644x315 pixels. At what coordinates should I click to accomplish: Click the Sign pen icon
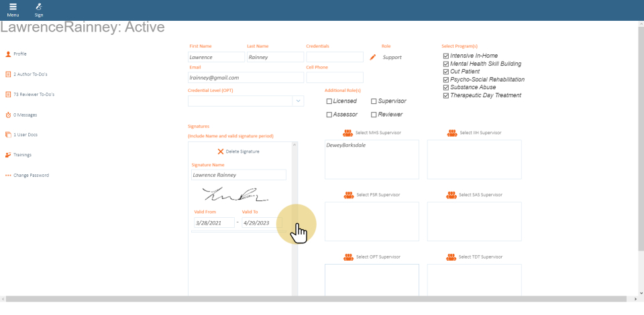point(39,7)
